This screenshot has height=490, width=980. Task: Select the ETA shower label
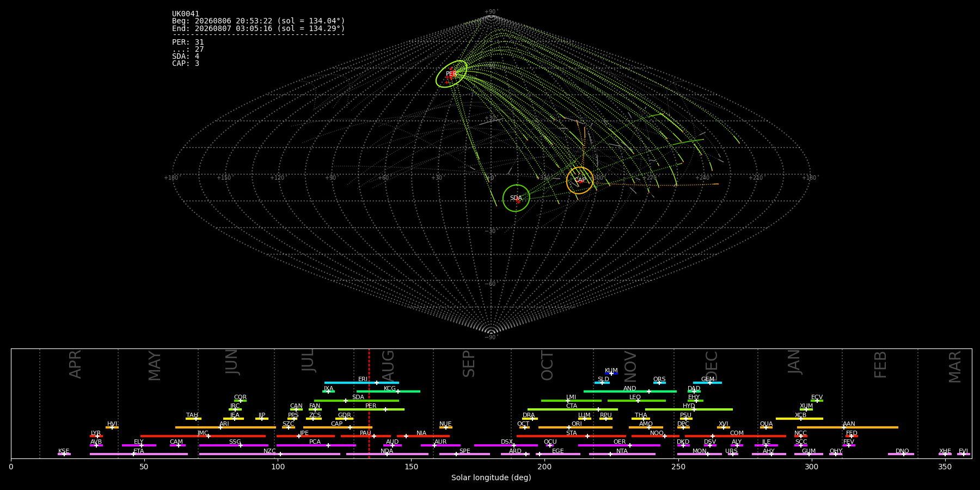click(139, 451)
